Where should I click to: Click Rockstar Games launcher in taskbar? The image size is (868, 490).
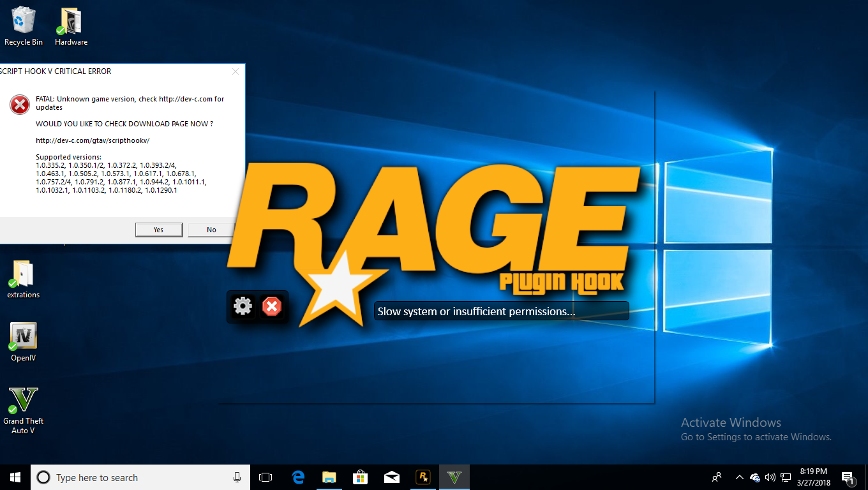coord(423,477)
